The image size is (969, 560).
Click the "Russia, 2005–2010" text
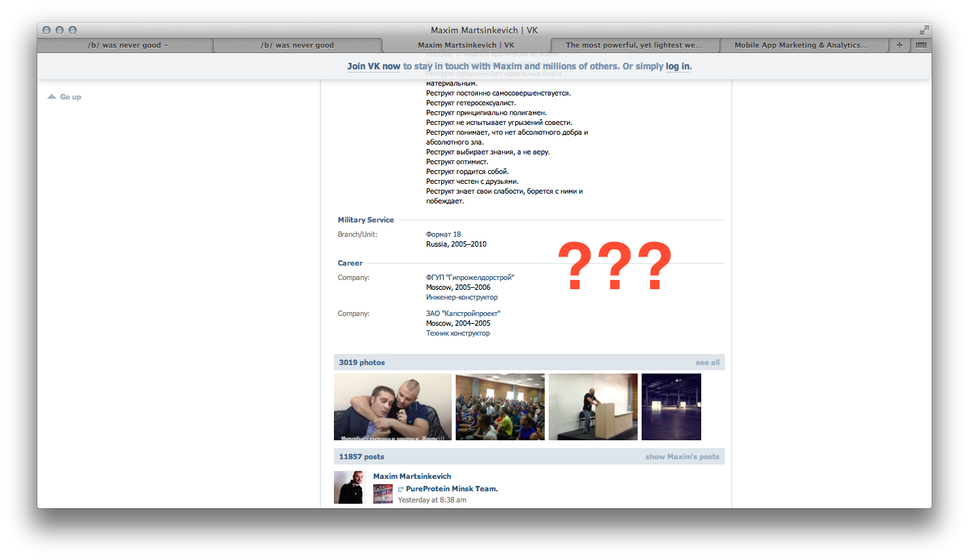pos(456,244)
